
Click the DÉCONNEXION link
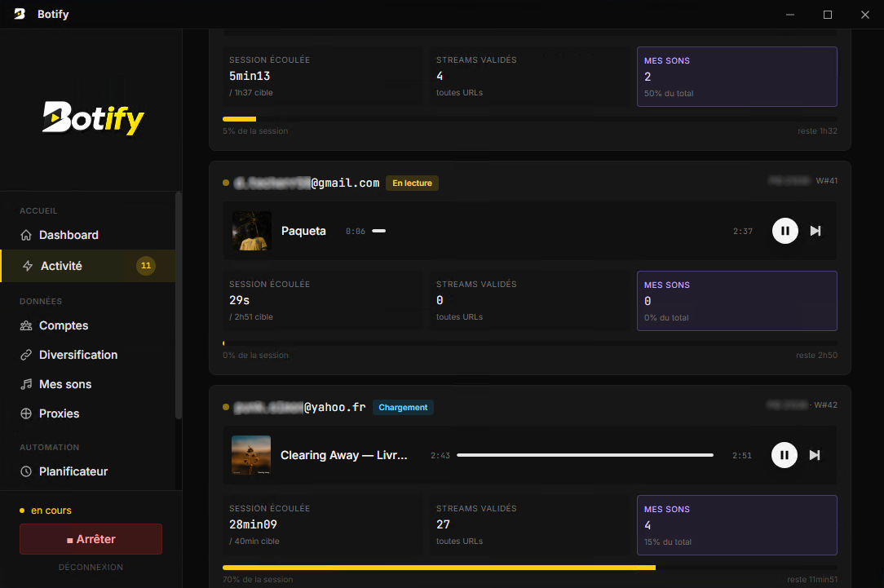91,567
